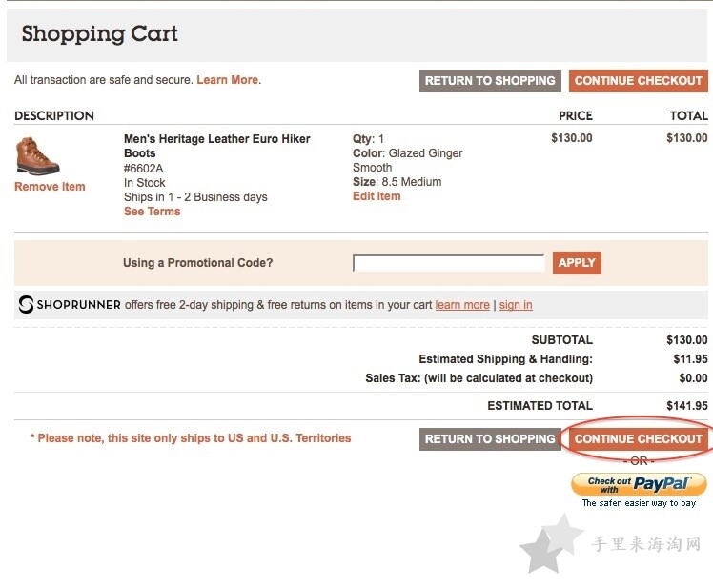Click the ShopRunner logo icon

(26, 304)
